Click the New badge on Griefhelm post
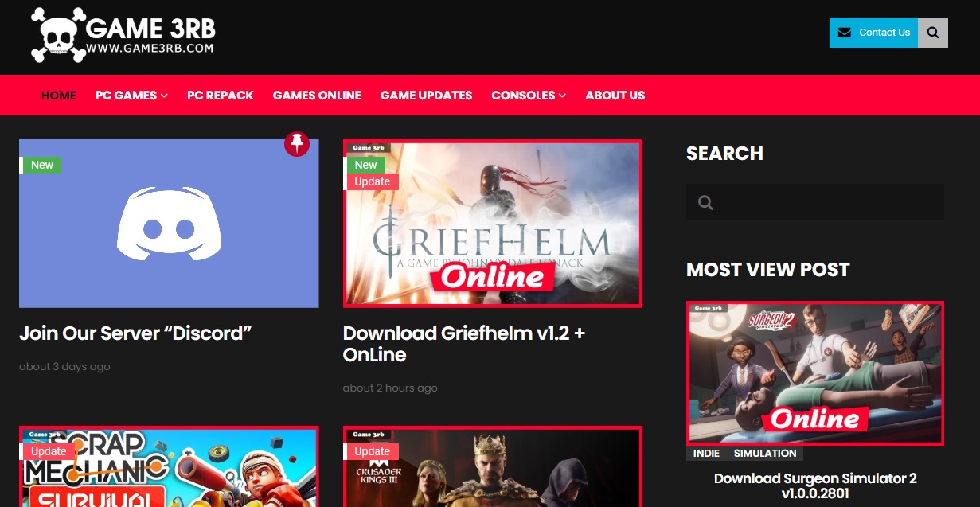 click(x=365, y=165)
